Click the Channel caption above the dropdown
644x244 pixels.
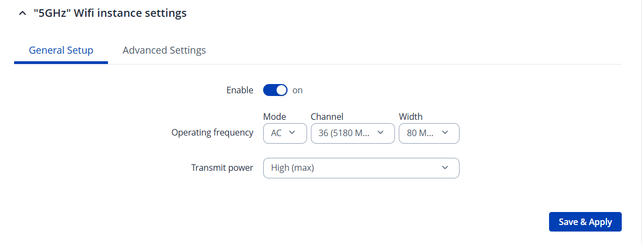[x=327, y=117]
